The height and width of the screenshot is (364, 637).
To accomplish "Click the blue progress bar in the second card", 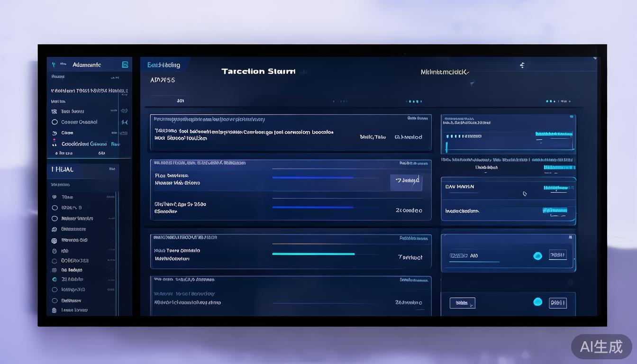I will coord(313,178).
